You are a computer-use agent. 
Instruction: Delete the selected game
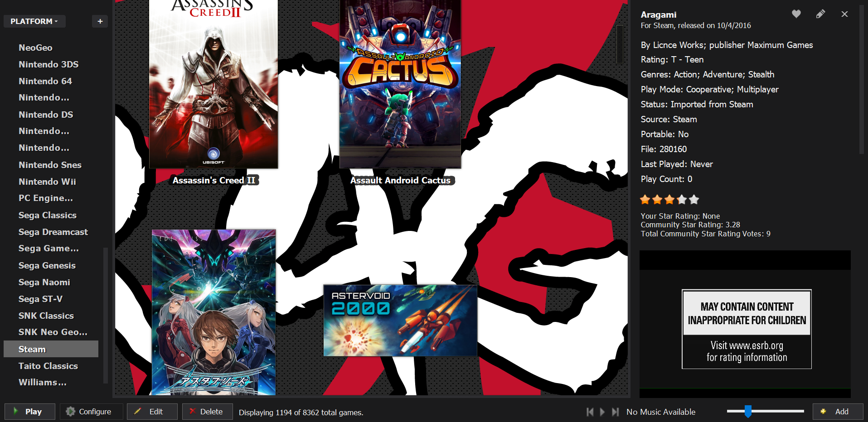pos(207,412)
